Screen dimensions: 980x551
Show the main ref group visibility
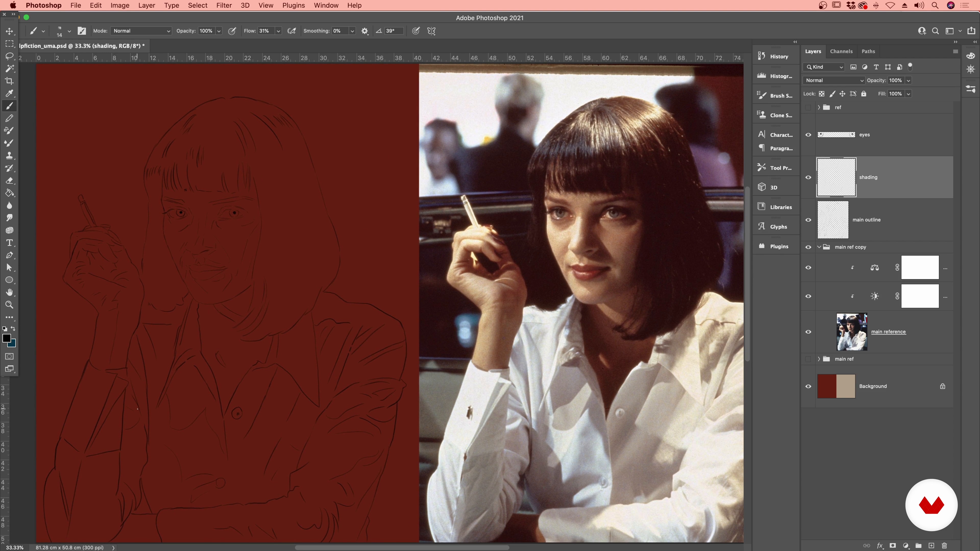[x=808, y=359]
